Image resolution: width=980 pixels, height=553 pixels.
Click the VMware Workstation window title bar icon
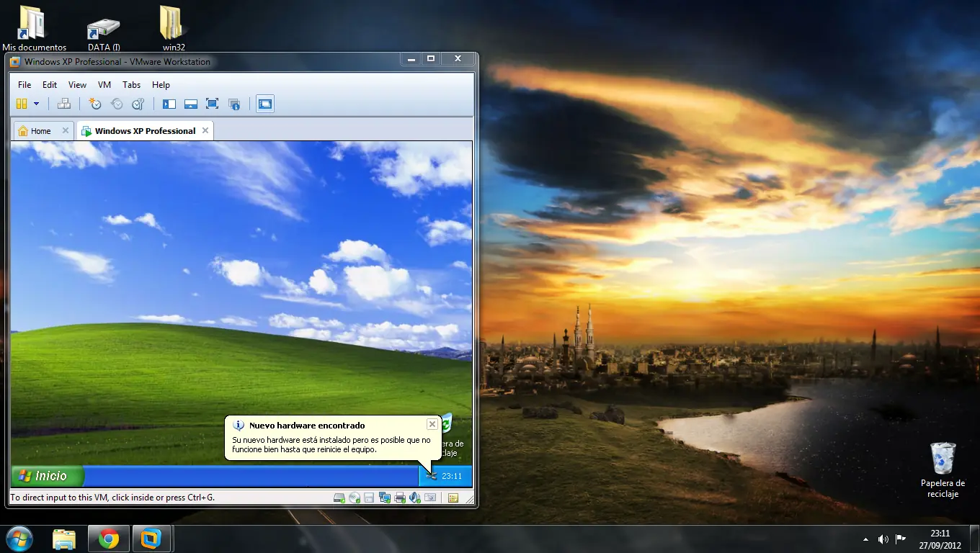(15, 62)
